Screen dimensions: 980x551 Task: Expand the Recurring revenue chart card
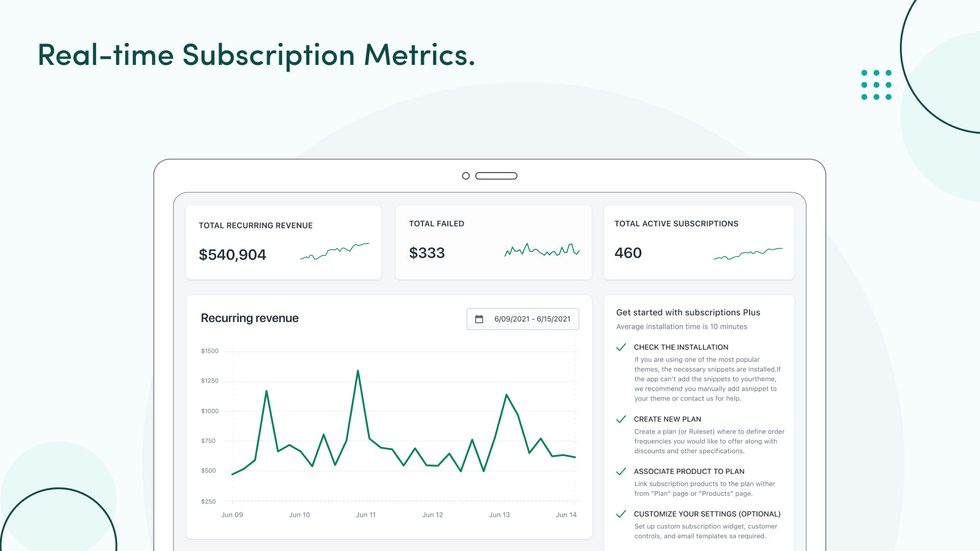pos(388,416)
